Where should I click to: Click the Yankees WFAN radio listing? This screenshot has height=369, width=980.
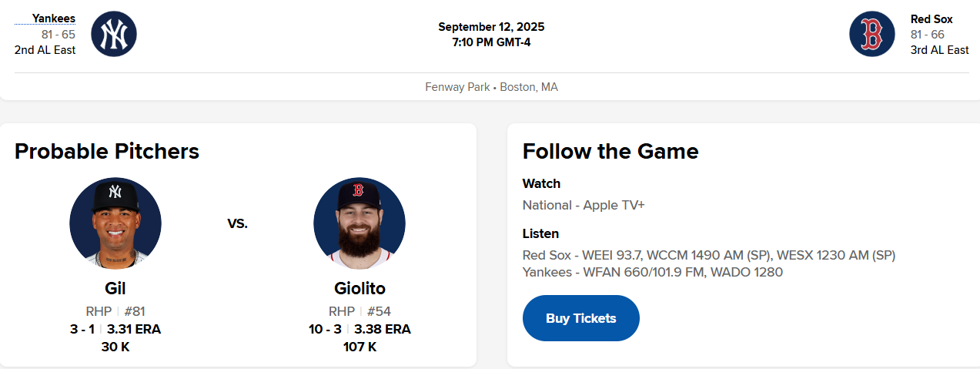(x=652, y=272)
